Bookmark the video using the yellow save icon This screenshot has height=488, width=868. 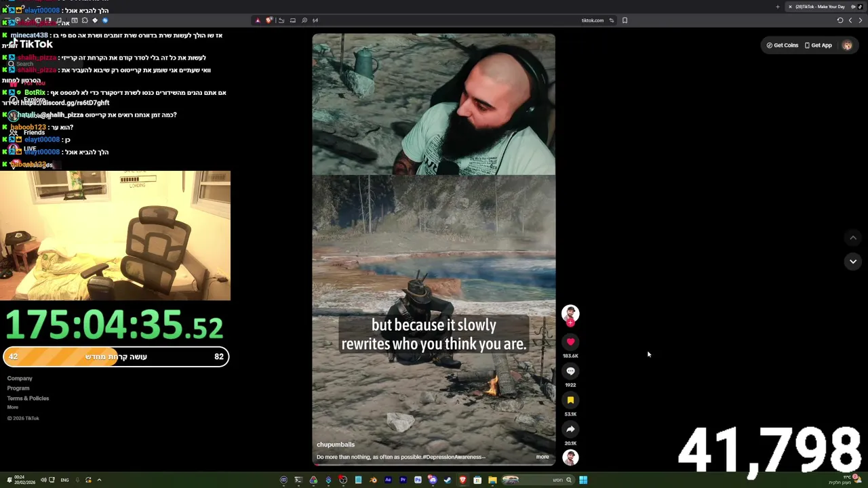click(x=570, y=401)
